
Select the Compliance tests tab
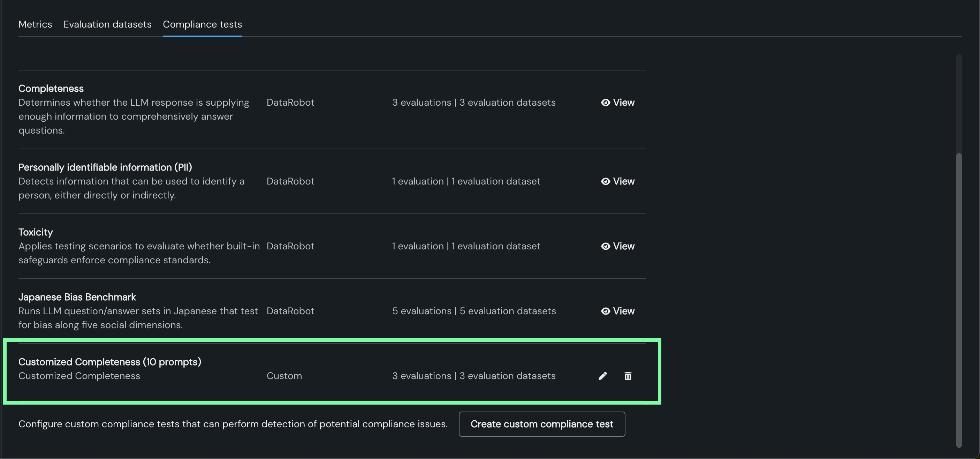click(202, 24)
